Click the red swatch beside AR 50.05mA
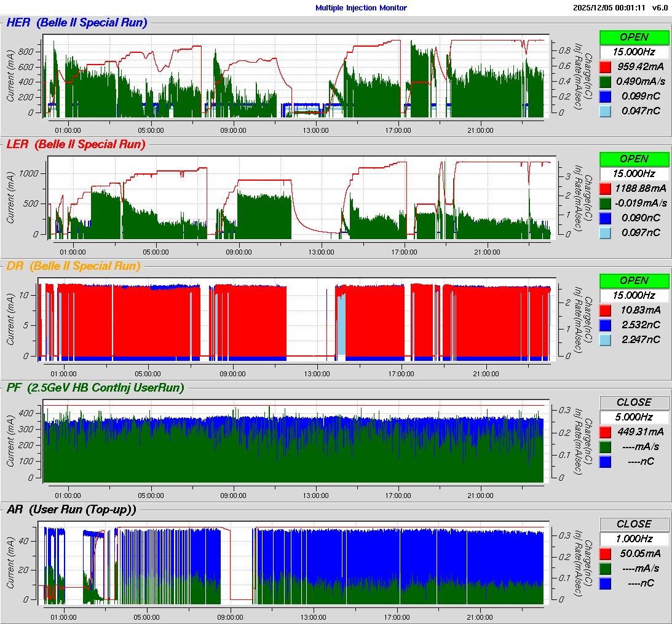672x624 pixels. coord(606,553)
